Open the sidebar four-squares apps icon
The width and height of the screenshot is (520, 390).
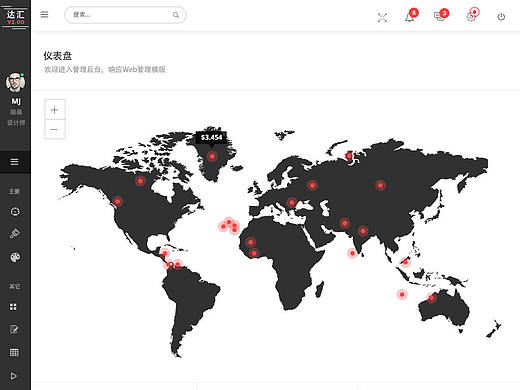pos(13,307)
